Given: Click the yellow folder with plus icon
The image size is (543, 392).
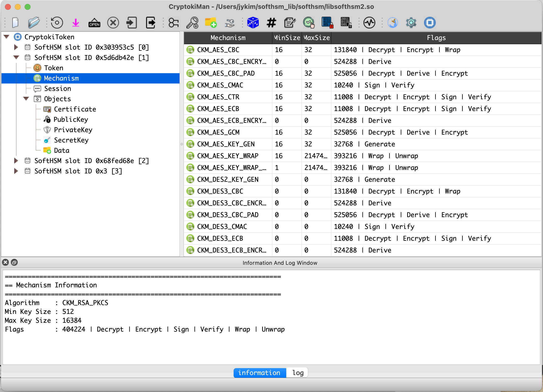Looking at the screenshot, I should click(211, 23).
